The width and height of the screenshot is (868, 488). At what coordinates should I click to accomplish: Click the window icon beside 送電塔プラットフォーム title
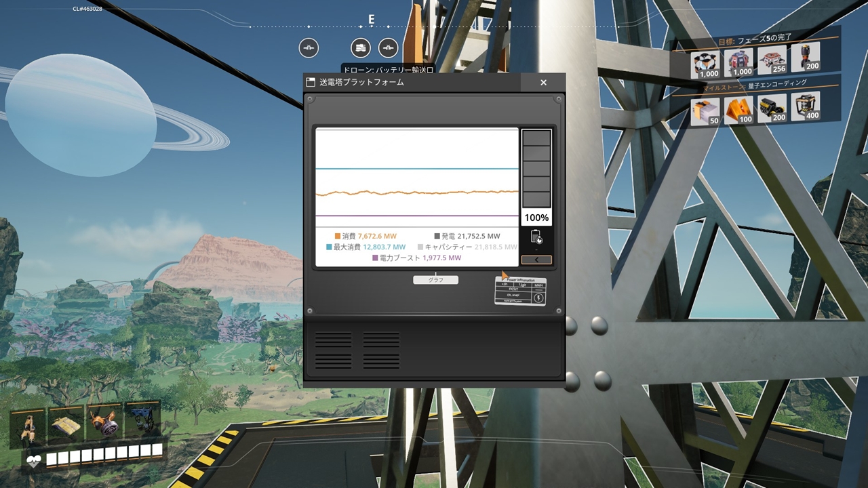[311, 82]
